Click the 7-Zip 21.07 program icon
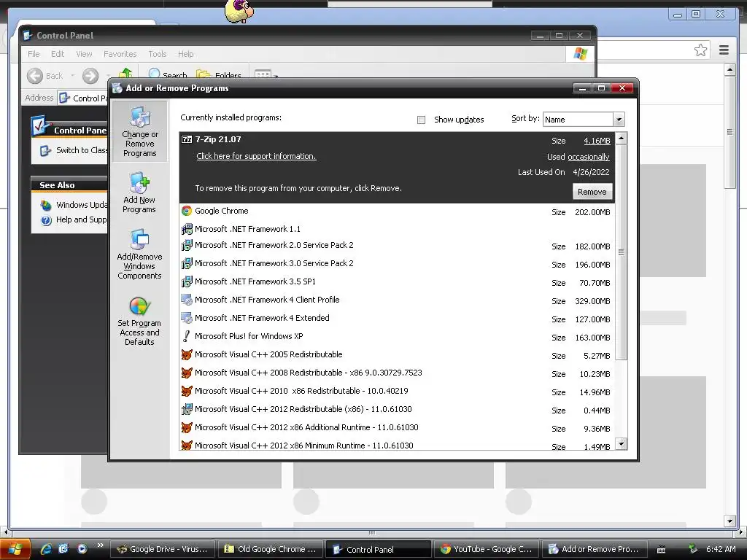 click(x=187, y=139)
